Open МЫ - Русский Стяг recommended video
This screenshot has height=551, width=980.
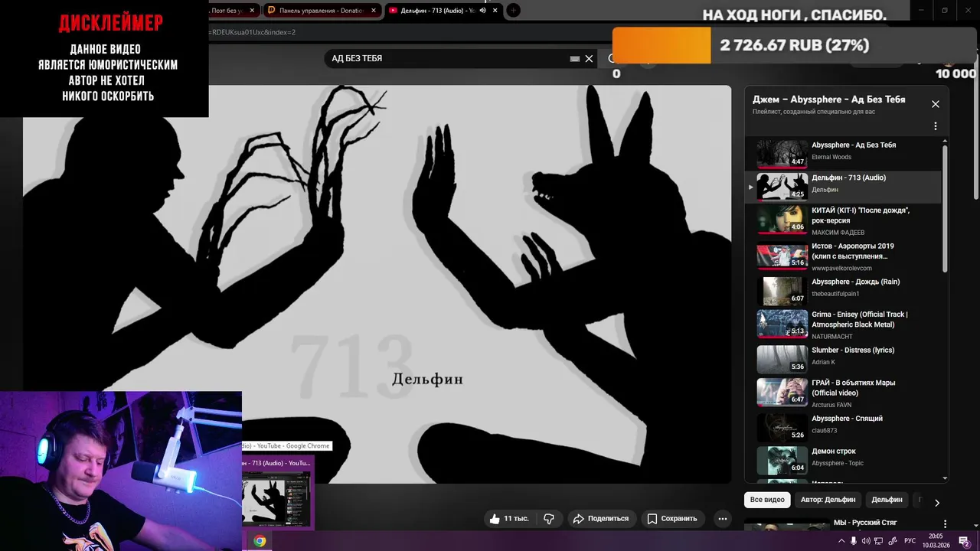(865, 523)
